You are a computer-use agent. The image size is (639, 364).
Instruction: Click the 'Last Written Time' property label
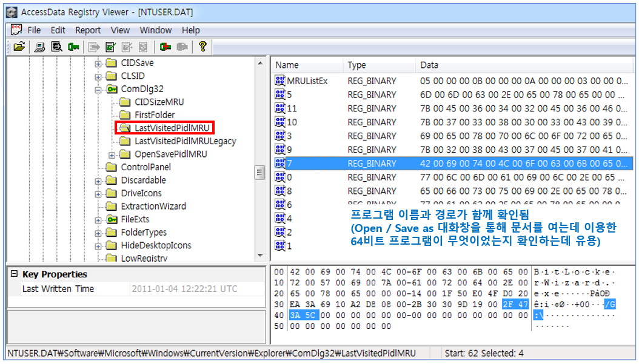pos(58,289)
